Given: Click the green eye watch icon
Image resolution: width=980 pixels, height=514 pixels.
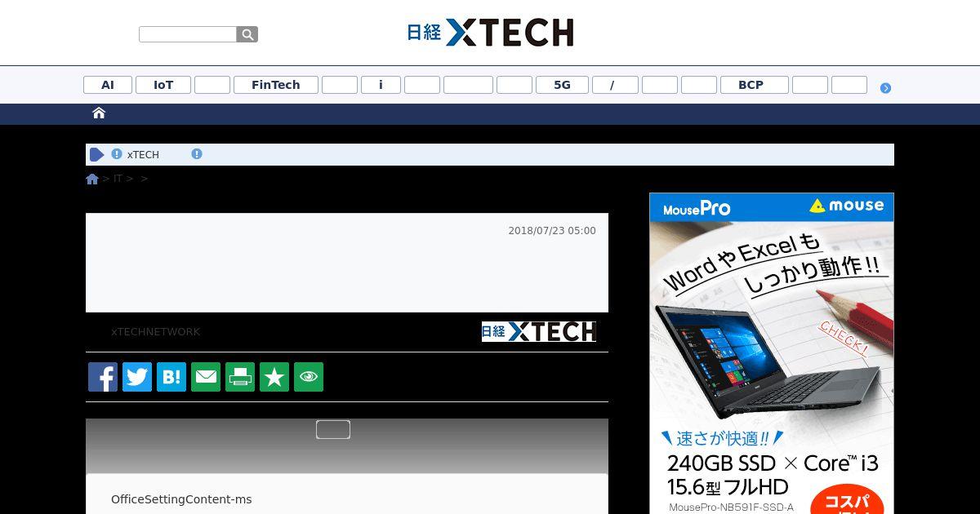Looking at the screenshot, I should 309,377.
